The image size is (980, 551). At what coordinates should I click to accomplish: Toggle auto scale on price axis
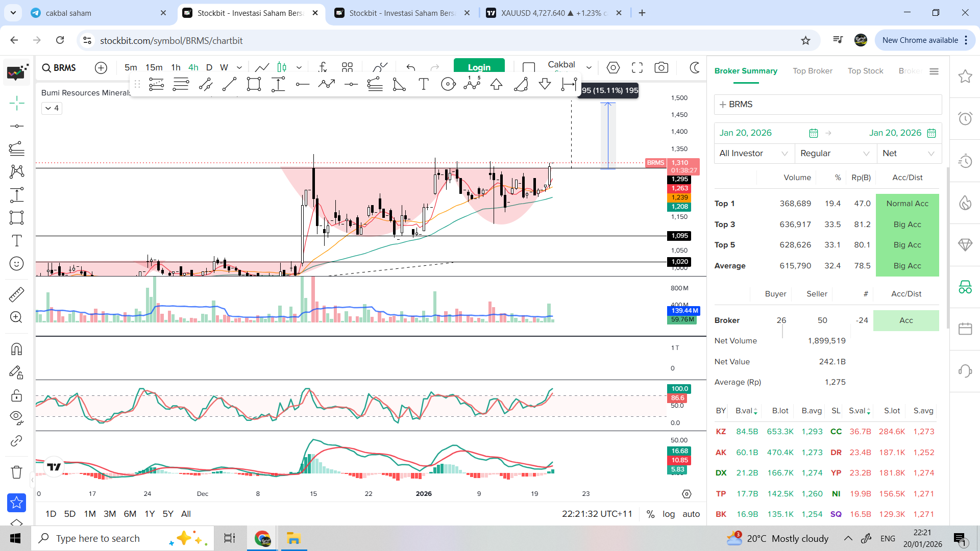tap(691, 514)
